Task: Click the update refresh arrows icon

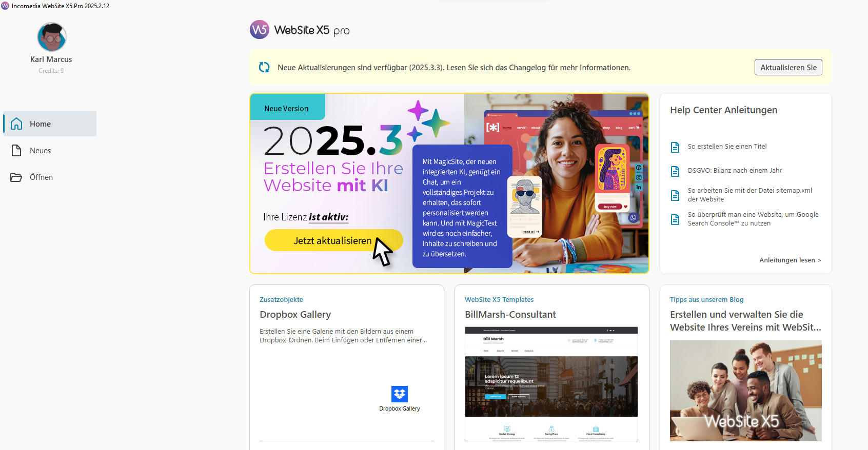Action: tap(264, 67)
